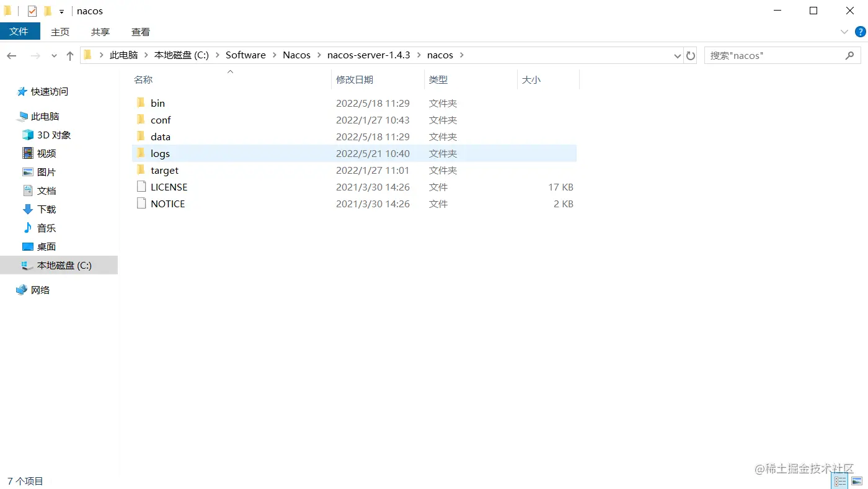Click the Quick access star icon
This screenshot has height=489, width=868.
coord(22,91)
